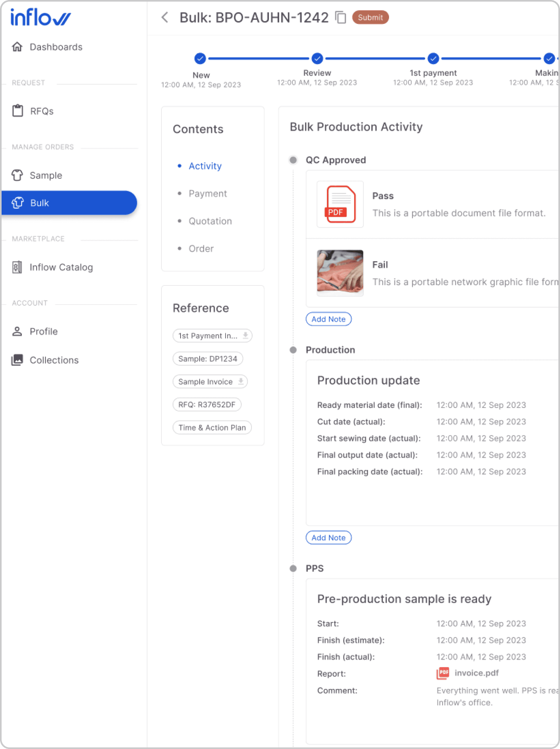This screenshot has height=749, width=560.
Task: Copy the bulk order ID with copy icon
Action: (x=340, y=17)
